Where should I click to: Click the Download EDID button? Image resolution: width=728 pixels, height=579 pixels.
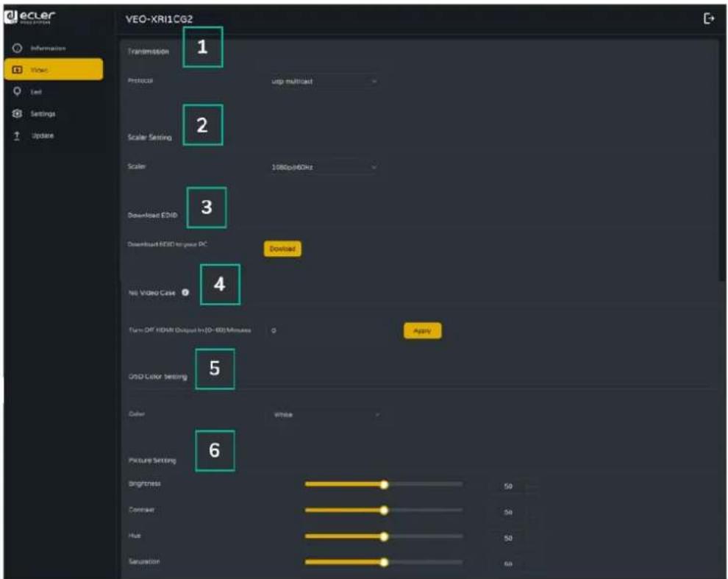(x=282, y=249)
